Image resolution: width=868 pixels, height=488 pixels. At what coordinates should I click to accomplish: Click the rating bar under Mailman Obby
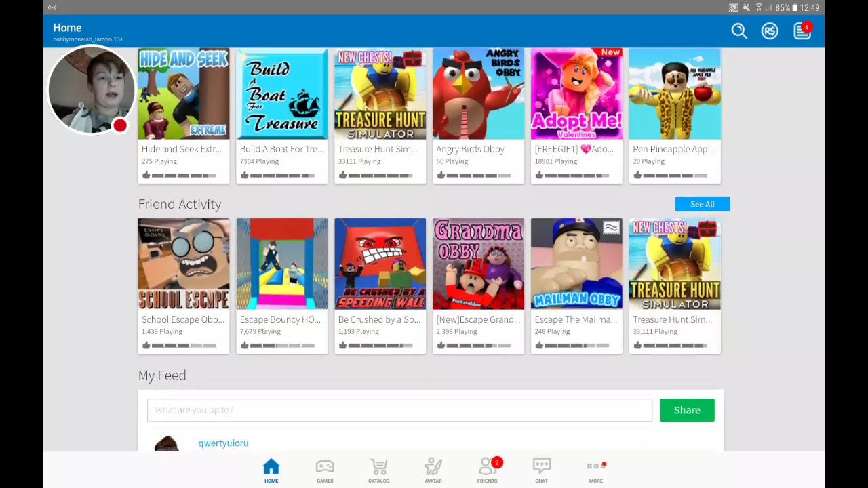point(577,346)
